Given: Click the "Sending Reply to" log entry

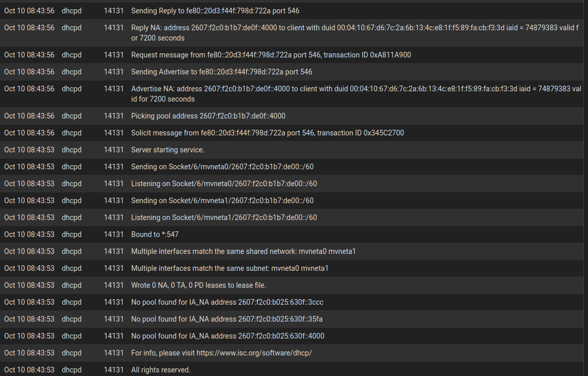Looking at the screenshot, I should pyautogui.click(x=215, y=11).
